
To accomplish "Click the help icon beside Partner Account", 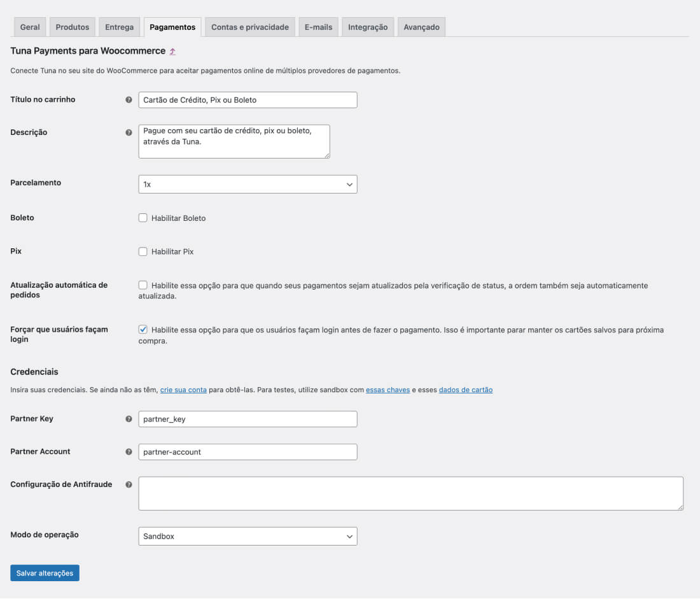I will pyautogui.click(x=129, y=452).
